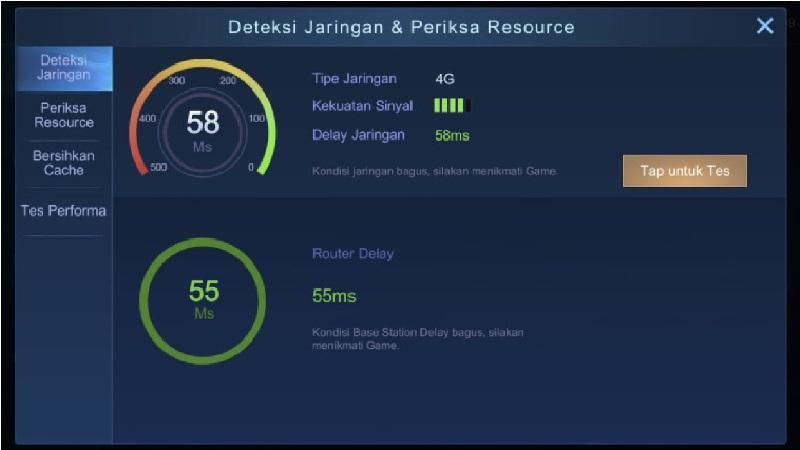
Task: Click the 100 mark on gauge
Action: (x=257, y=118)
